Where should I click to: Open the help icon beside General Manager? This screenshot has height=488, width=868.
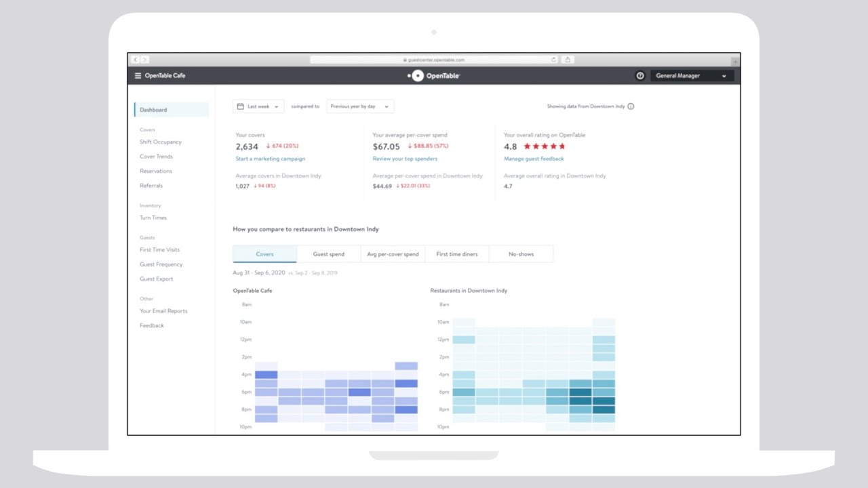pyautogui.click(x=639, y=76)
